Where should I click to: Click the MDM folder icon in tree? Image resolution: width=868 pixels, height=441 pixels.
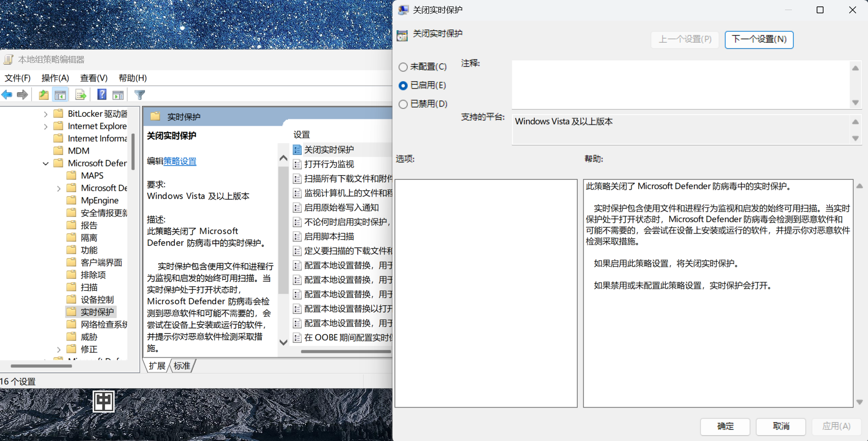(58, 151)
